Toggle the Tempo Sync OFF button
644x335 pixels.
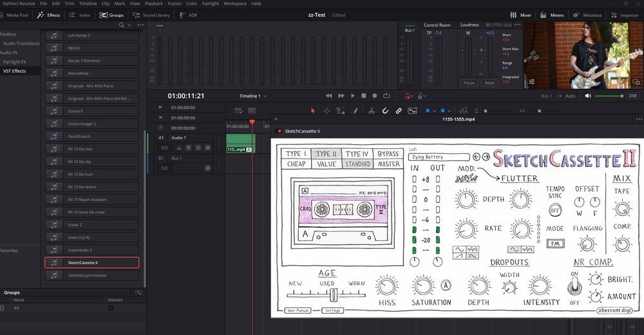point(554,209)
